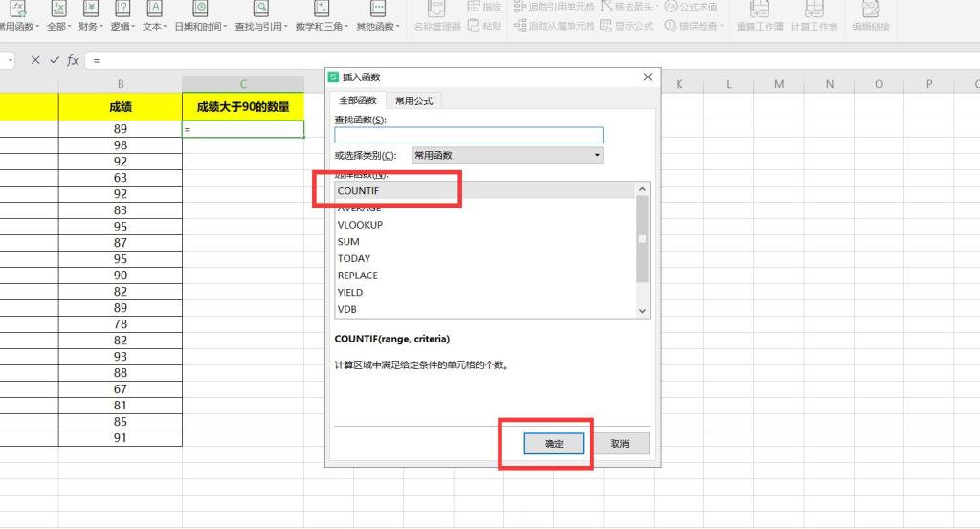Click the cell with score 93
Screen dimensions: 980x529
tap(121, 356)
